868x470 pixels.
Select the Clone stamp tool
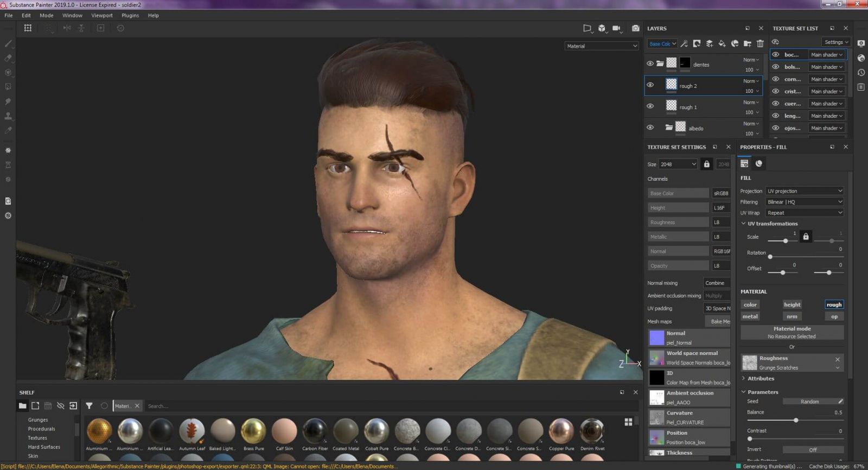(x=8, y=116)
